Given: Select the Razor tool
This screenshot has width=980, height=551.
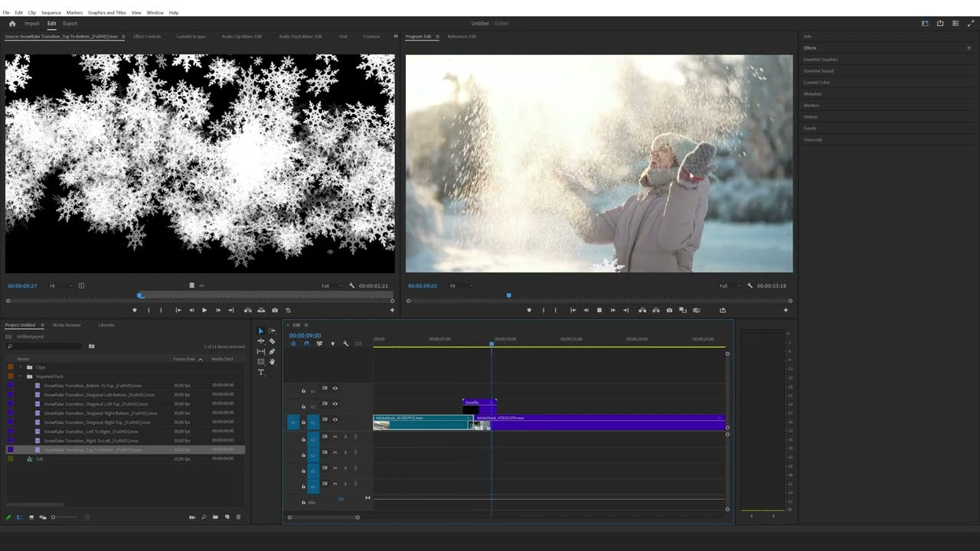Looking at the screenshot, I should click(273, 341).
